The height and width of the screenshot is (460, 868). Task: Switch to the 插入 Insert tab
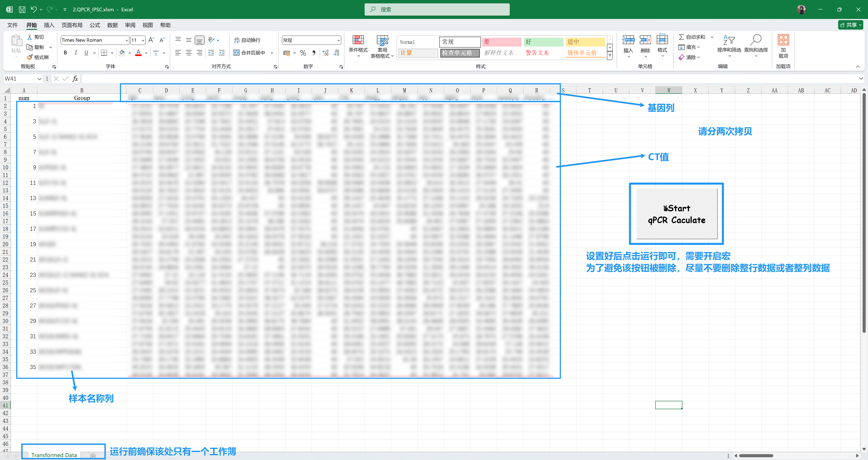click(49, 25)
